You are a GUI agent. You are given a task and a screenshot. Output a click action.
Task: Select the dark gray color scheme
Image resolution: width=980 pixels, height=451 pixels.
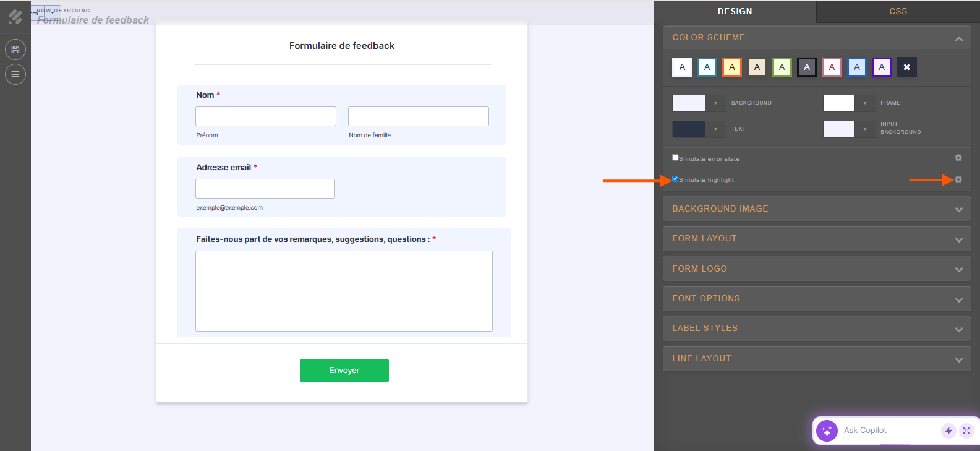pos(807,67)
